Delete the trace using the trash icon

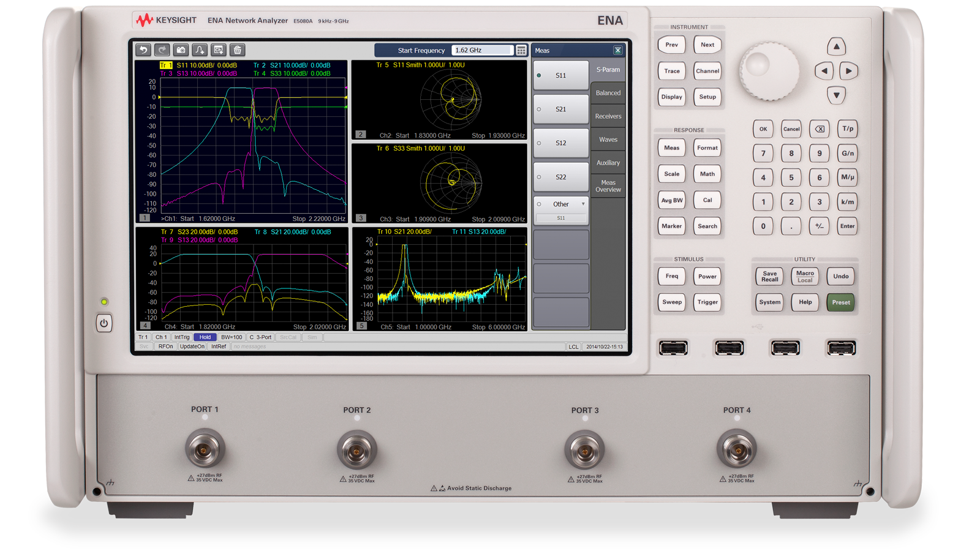(x=236, y=50)
